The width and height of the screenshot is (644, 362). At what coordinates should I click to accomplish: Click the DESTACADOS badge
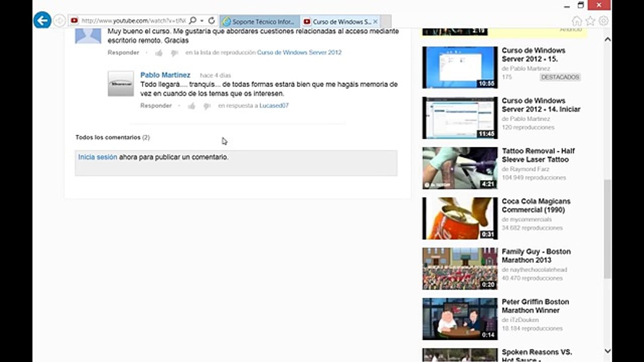(560, 77)
